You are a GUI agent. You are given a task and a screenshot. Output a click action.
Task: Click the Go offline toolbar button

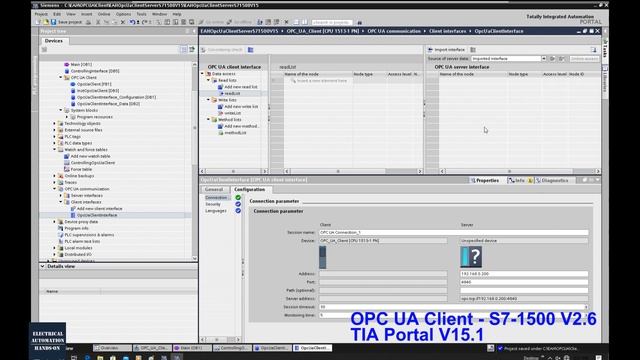pyautogui.click(x=239, y=22)
